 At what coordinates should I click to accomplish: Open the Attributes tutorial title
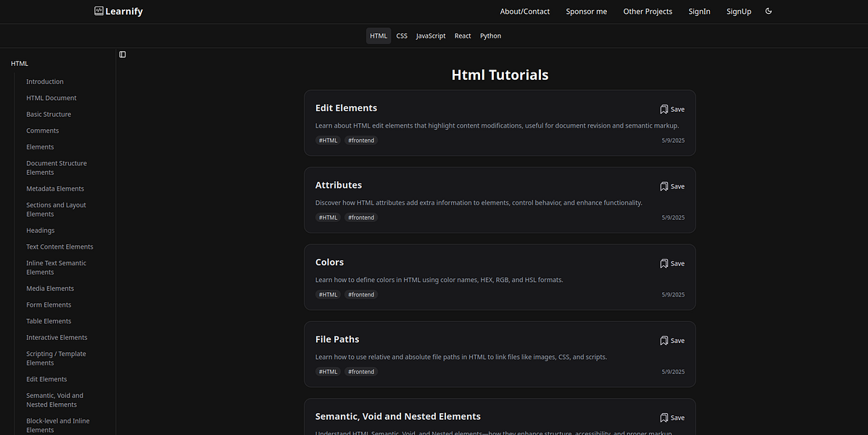pyautogui.click(x=339, y=185)
